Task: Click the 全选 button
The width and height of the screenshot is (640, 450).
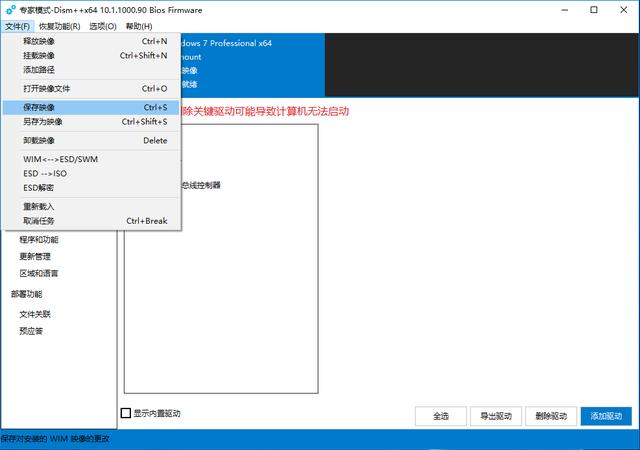Action: click(441, 416)
